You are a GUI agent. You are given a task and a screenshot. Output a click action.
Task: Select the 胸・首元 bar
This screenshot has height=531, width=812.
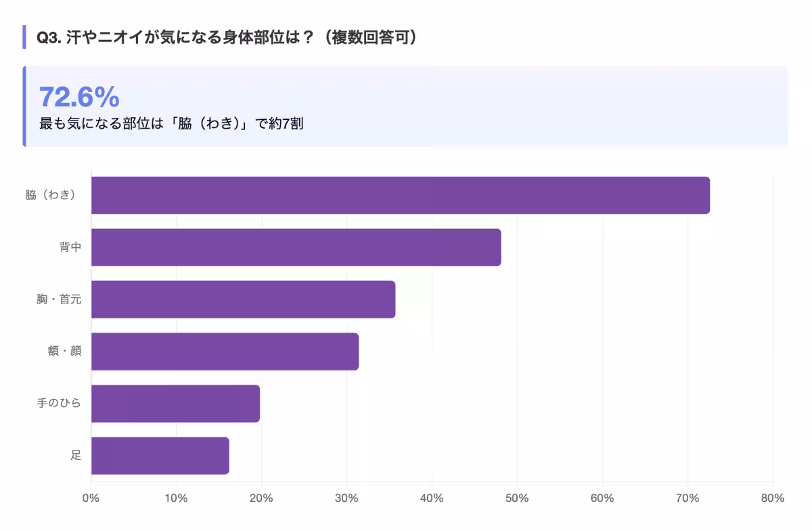click(x=243, y=299)
